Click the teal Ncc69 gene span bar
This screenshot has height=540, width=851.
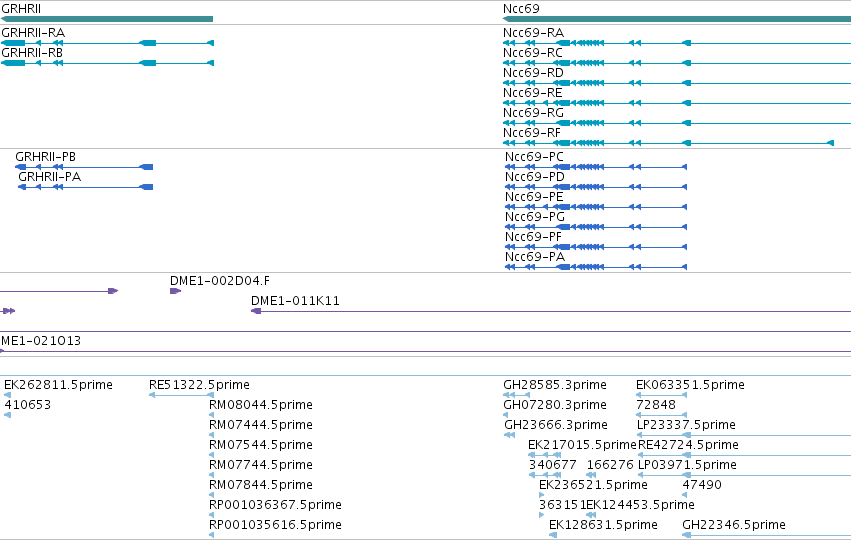coord(677,19)
